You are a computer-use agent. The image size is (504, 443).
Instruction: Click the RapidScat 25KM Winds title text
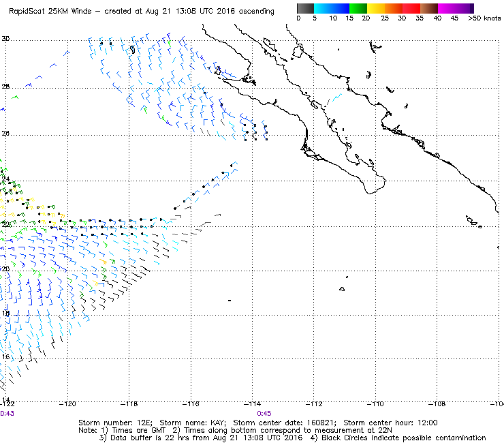[50, 12]
